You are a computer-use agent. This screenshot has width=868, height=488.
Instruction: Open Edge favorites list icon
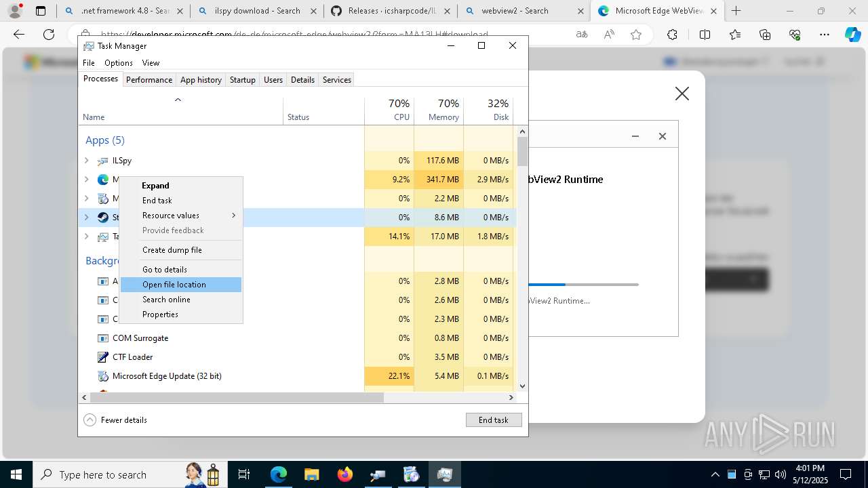(735, 35)
